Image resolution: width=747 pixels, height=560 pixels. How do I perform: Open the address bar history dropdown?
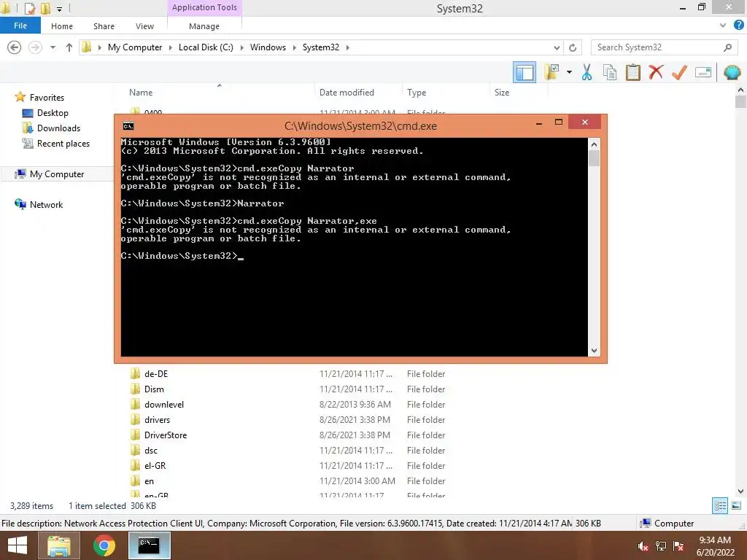click(x=557, y=47)
